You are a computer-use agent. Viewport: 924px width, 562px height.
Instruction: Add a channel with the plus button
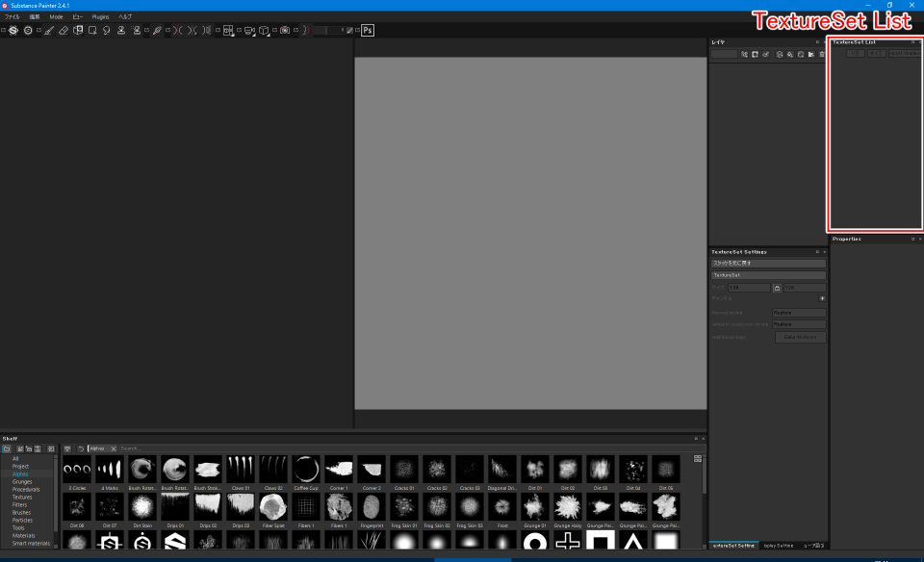(x=822, y=298)
